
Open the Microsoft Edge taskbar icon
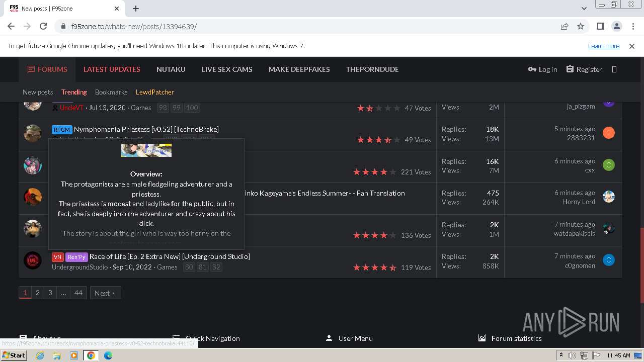coord(108,355)
